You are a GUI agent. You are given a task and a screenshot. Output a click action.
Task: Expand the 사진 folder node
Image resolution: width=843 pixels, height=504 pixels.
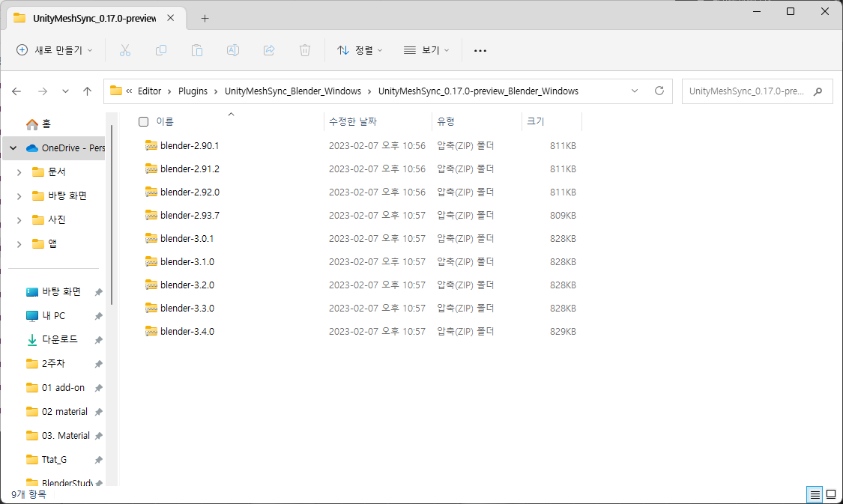(x=19, y=219)
